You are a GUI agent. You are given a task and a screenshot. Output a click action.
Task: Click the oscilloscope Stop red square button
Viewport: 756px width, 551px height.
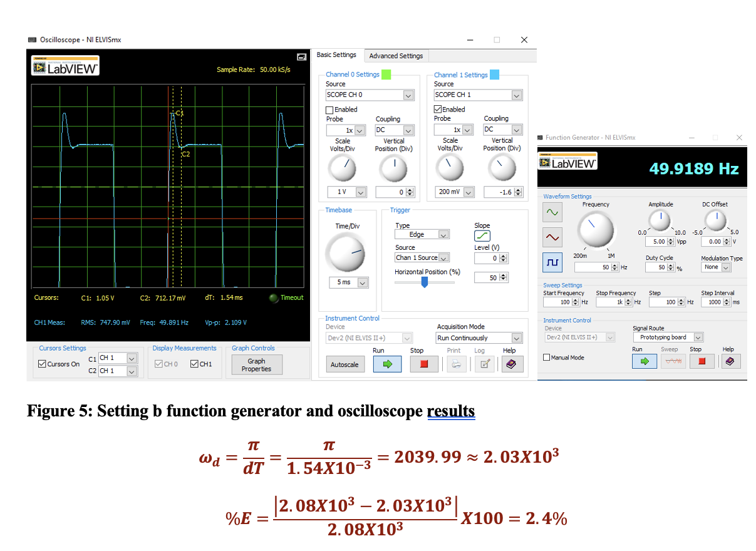coord(424,364)
